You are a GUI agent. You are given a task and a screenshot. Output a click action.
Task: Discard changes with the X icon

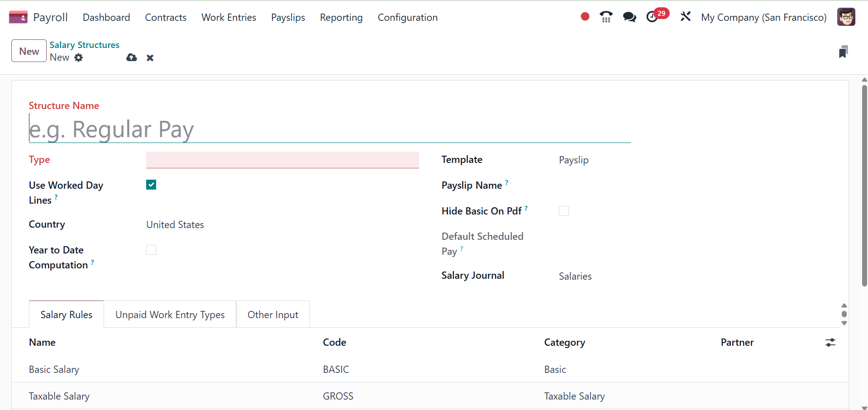(x=150, y=58)
